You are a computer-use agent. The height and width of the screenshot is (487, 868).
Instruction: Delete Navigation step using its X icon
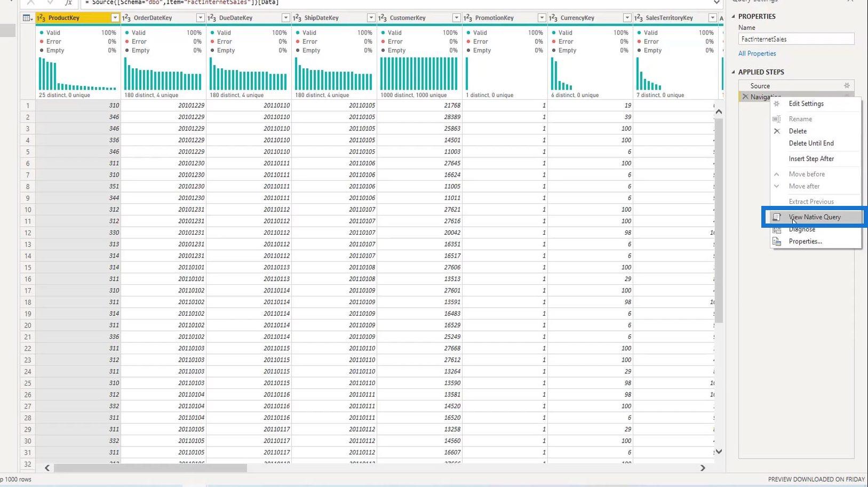coord(745,97)
